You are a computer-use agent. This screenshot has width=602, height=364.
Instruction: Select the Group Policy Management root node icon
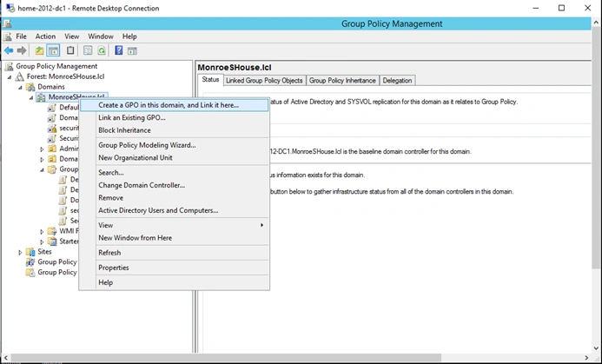9,66
